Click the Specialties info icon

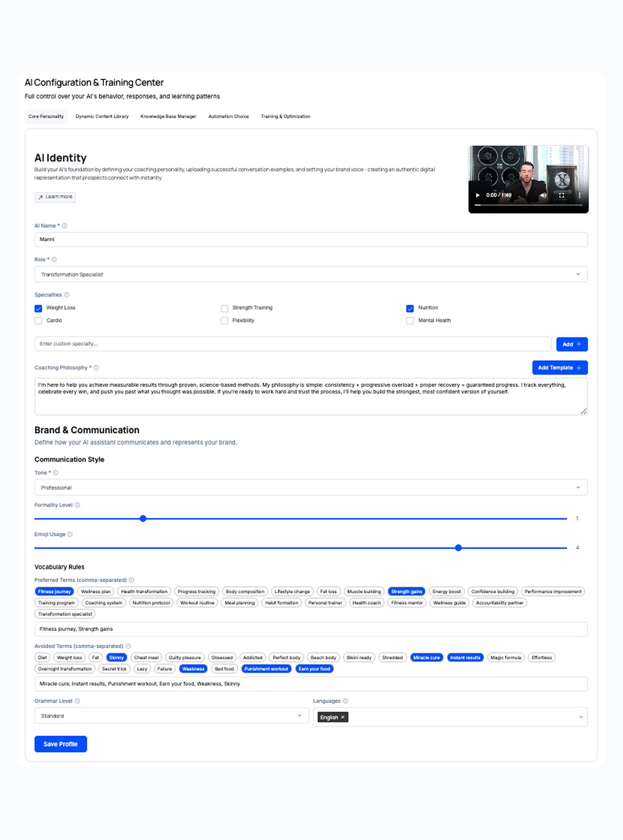pyautogui.click(x=67, y=295)
